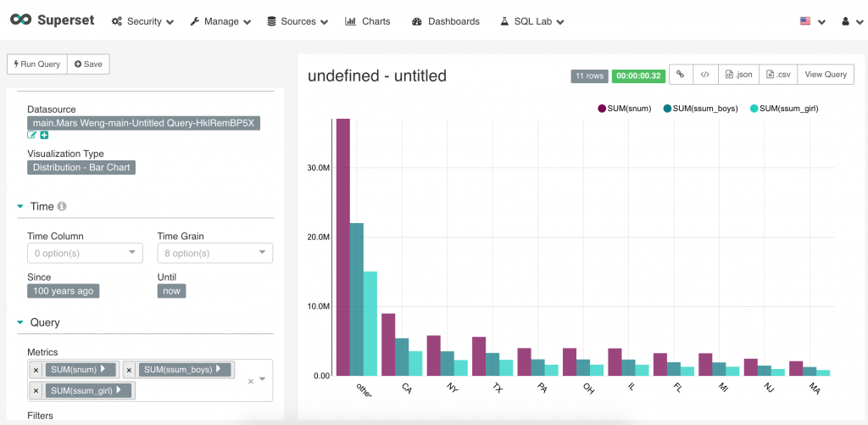The width and height of the screenshot is (868, 425).
Task: Toggle SUM(ssum_boys) legend series
Action: [700, 109]
